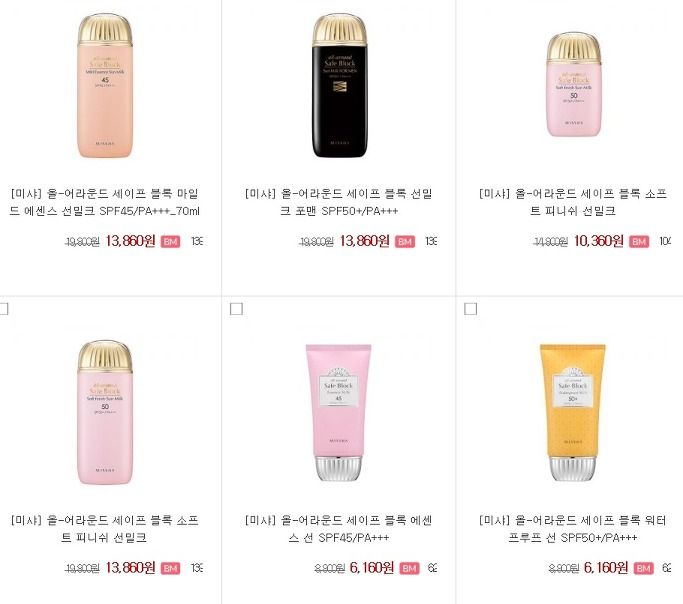The height and width of the screenshot is (604, 683).
Task: Open the black Sun Milk For Men bottle image
Action: [x=340, y=85]
